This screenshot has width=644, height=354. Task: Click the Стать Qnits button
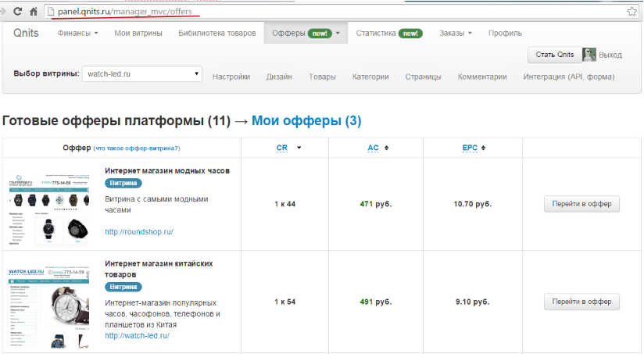[x=554, y=55]
